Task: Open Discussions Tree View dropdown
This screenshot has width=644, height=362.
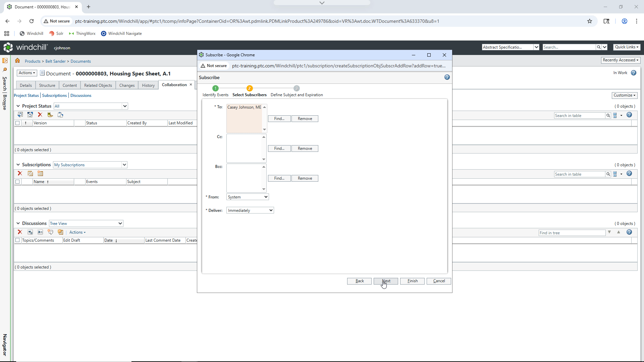Action: [86, 224]
